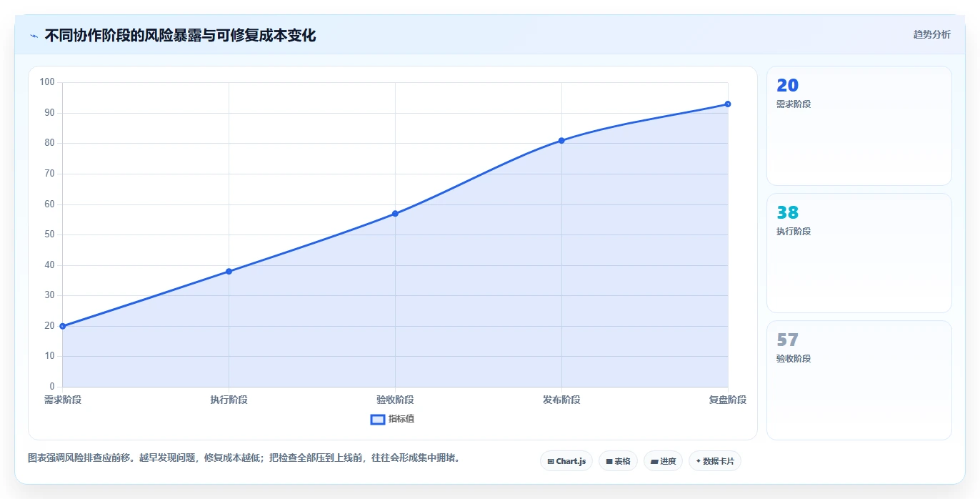Click the 发布阶段 data point on chart
The image size is (980, 499).
[561, 141]
